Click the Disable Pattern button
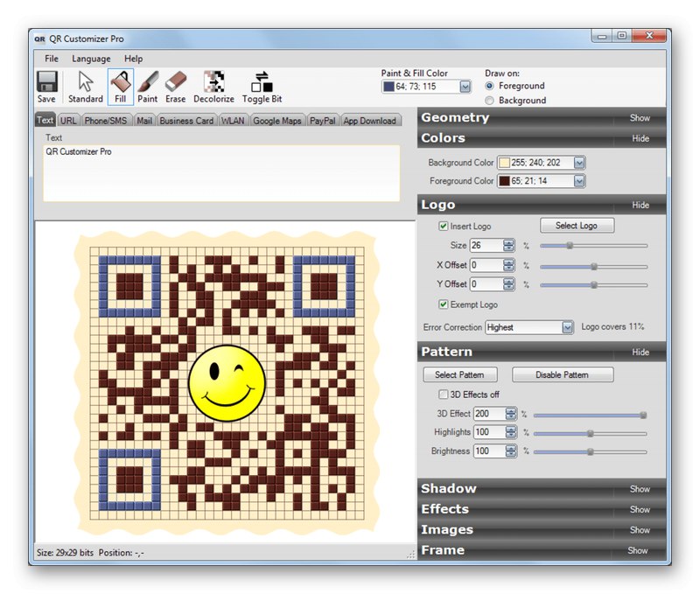The width and height of the screenshot is (700, 594). pyautogui.click(x=563, y=374)
